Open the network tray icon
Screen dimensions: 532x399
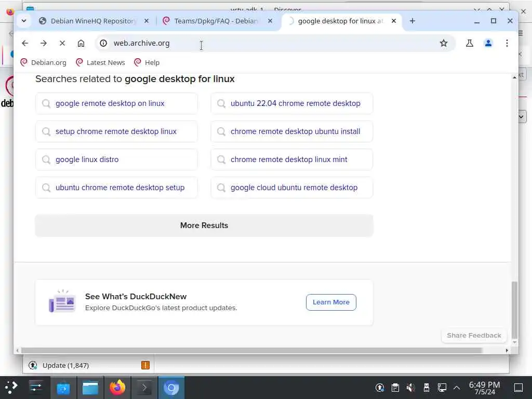tap(442, 388)
